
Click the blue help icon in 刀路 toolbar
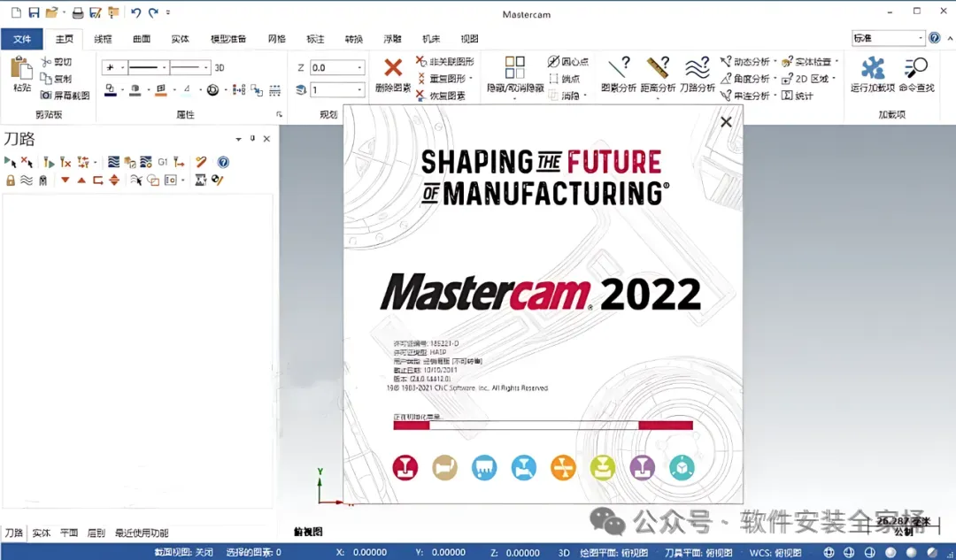coord(223,162)
